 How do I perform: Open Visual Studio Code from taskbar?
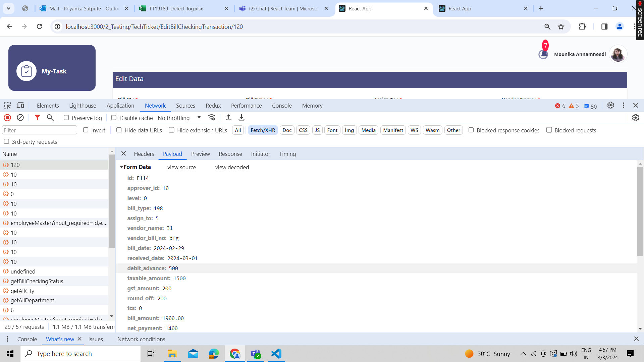276,354
